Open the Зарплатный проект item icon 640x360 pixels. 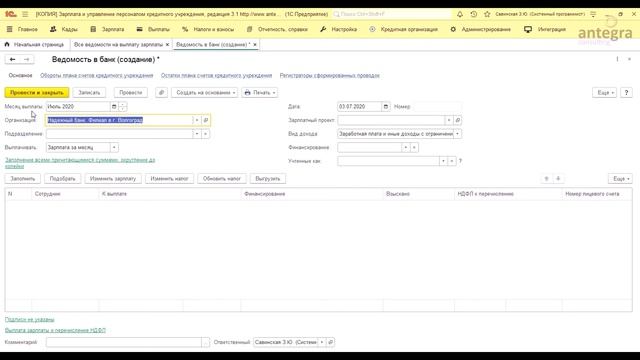coord(458,120)
